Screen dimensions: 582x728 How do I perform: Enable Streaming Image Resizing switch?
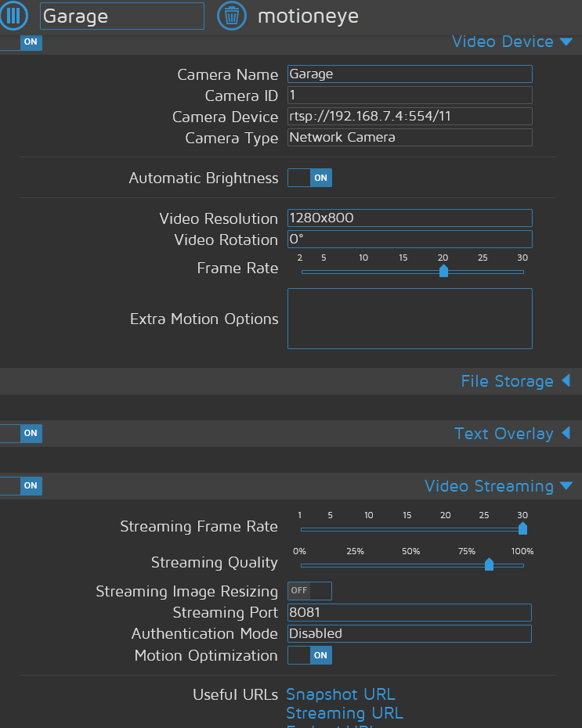click(x=310, y=591)
